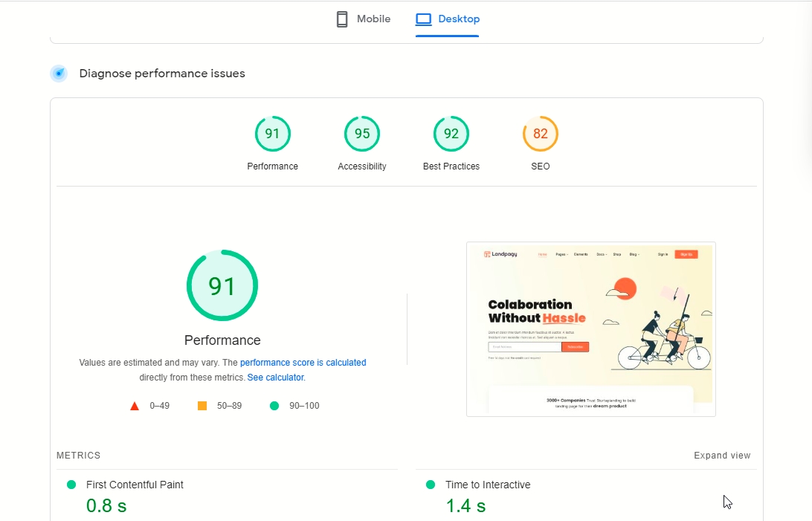Click Expand view for metrics
Image resolution: width=812 pixels, height=521 pixels.
click(722, 456)
